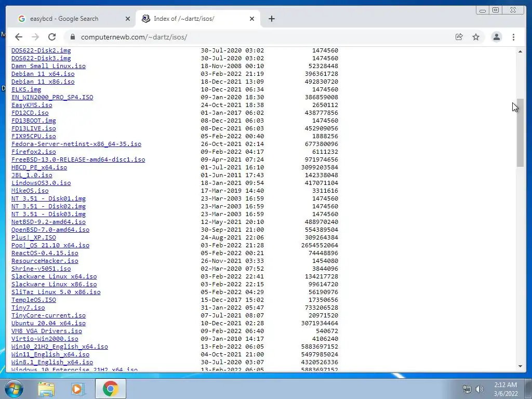The height and width of the screenshot is (399, 532).
Task: Open a new tab
Action: 271,19
